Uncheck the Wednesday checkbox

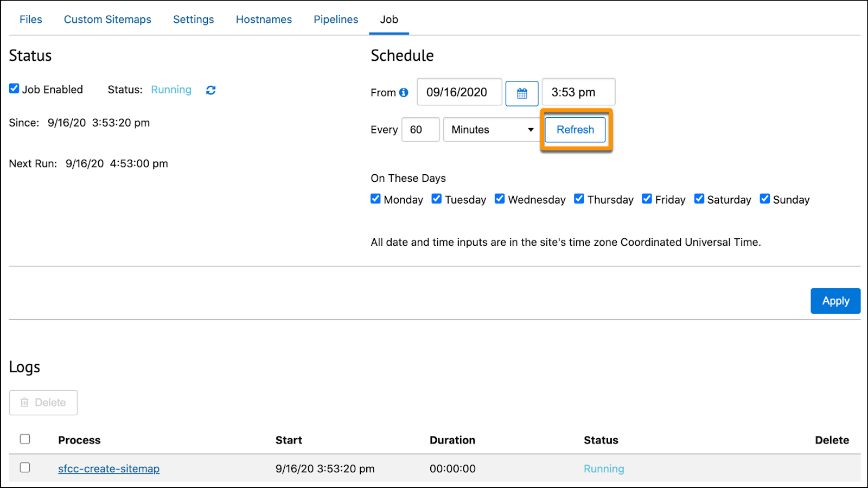pos(500,199)
